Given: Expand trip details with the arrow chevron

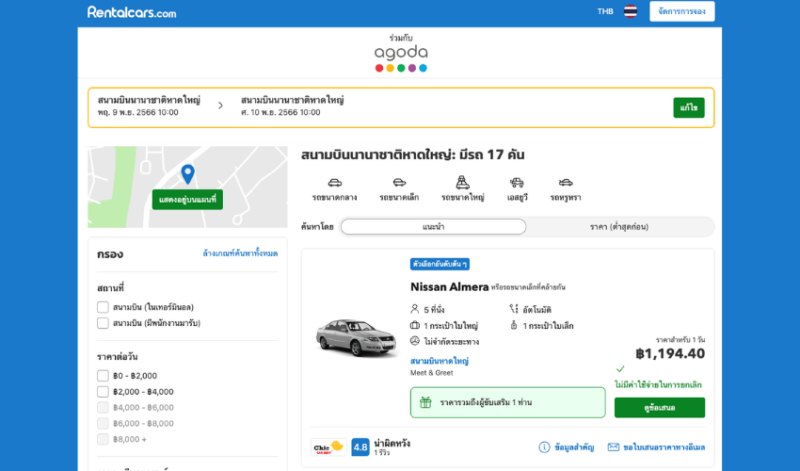Looking at the screenshot, I should [x=220, y=105].
